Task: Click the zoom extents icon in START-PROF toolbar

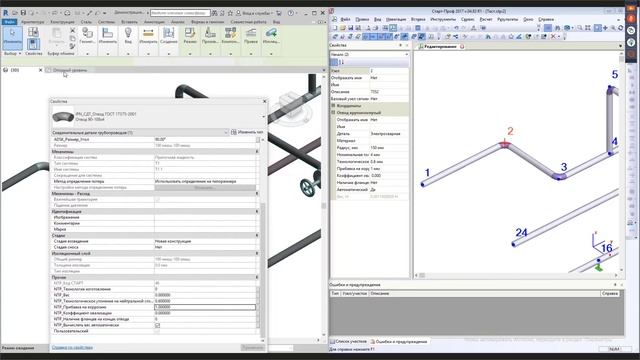Action: [588, 28]
